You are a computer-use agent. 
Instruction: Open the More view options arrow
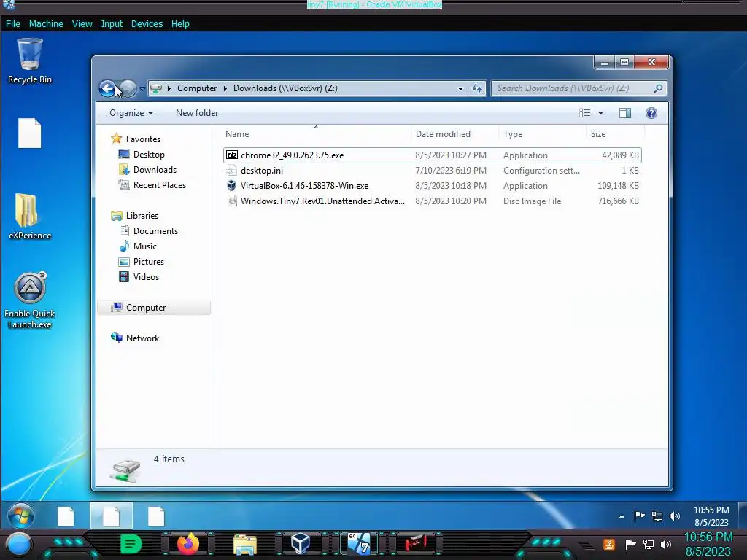coord(601,113)
